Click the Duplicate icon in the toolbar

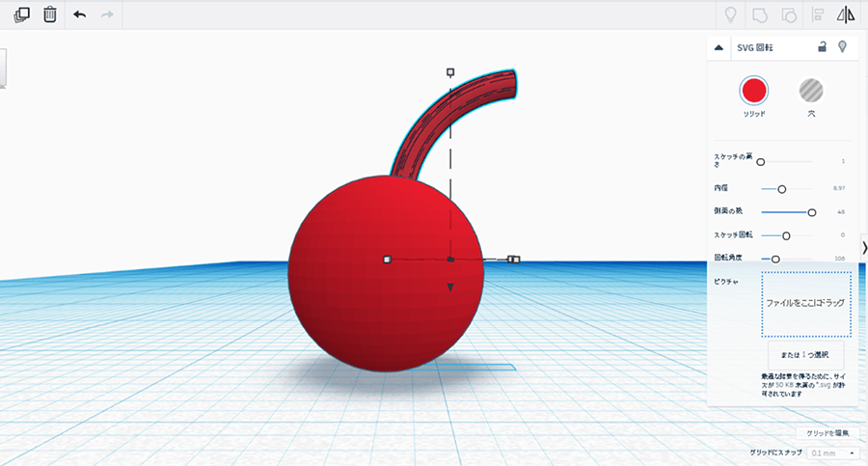(21, 14)
